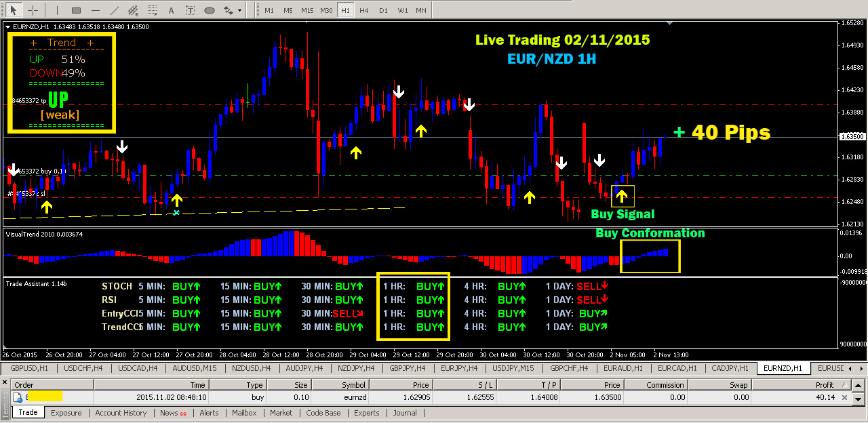
Task: Activate the crosshair tool
Action: pos(32,10)
